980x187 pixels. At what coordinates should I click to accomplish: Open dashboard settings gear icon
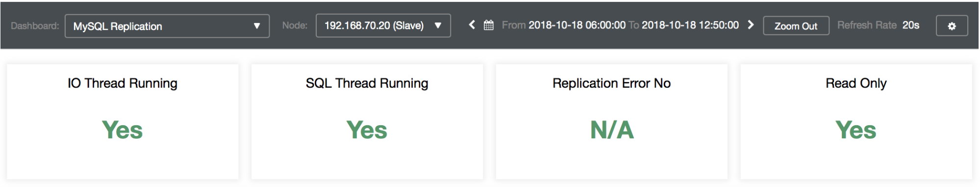point(952,26)
